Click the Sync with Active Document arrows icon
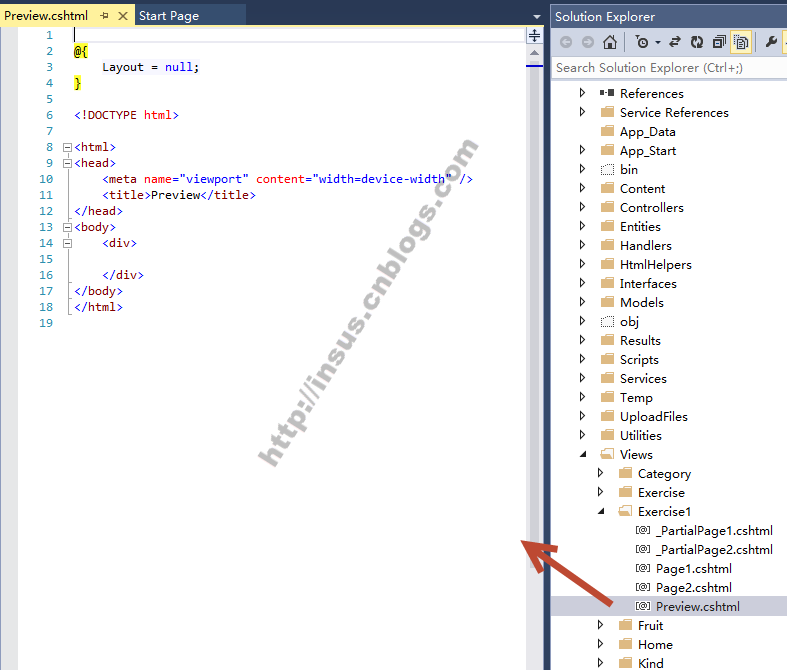Viewport: 787px width, 670px height. pyautogui.click(x=675, y=42)
